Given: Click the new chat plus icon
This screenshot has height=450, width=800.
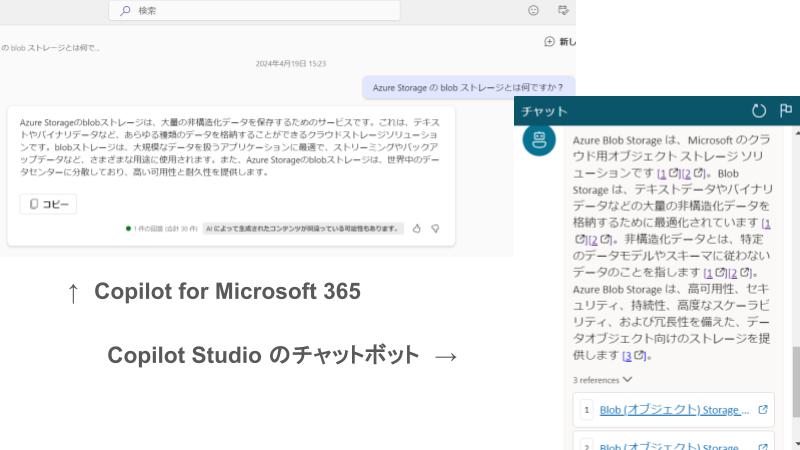Looking at the screenshot, I should point(549,41).
